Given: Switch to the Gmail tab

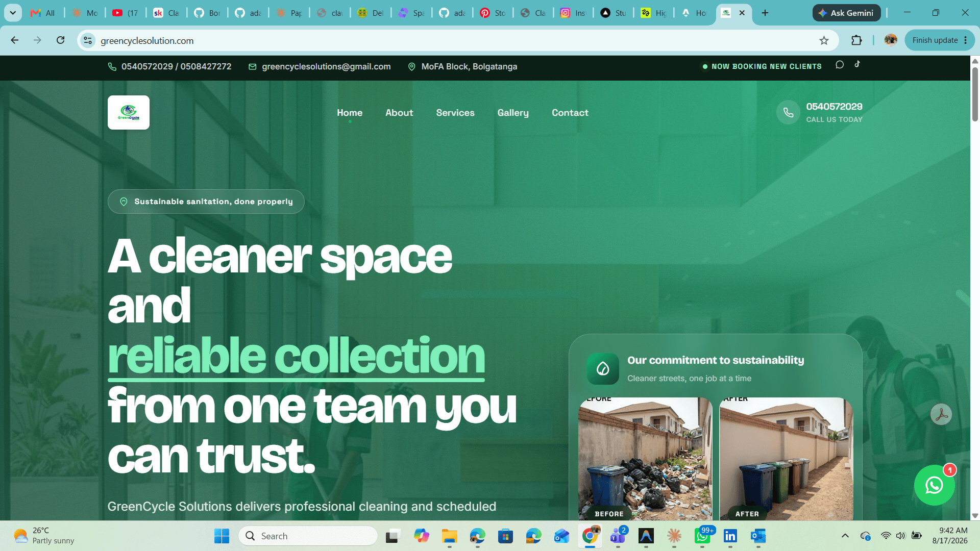Looking at the screenshot, I should click(43, 13).
